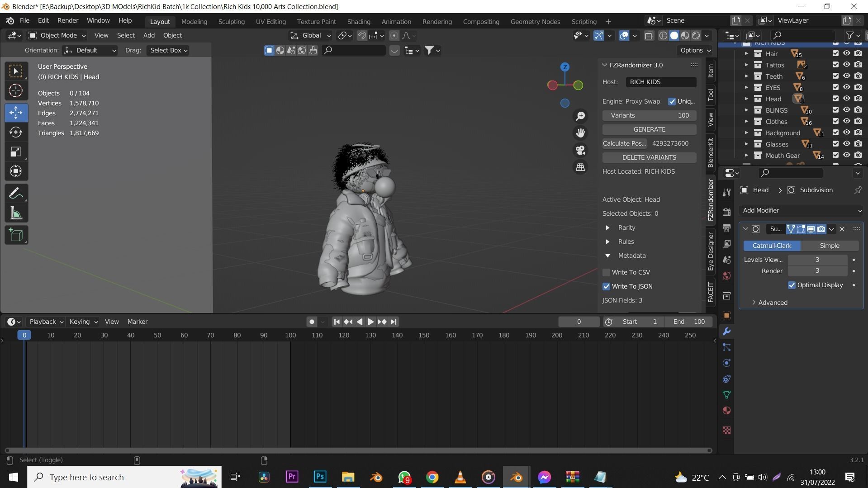
Task: Open the Options dropdown in viewport
Action: [695, 50]
